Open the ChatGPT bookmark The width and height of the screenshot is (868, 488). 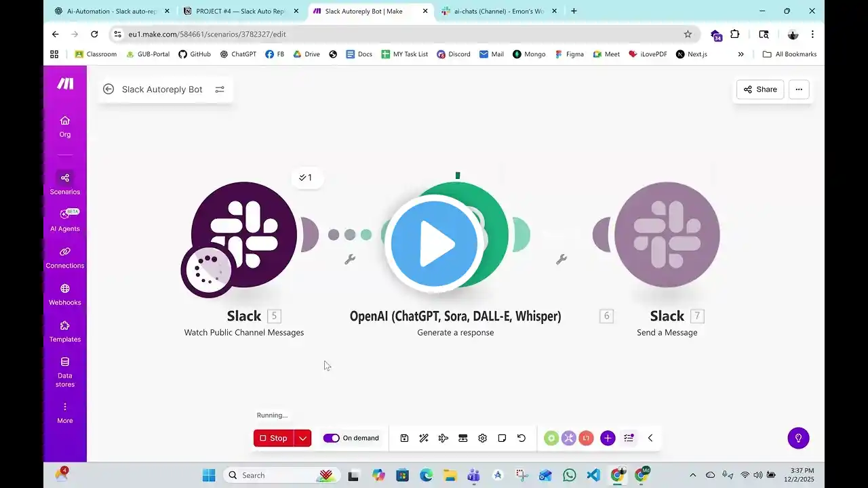pos(238,54)
